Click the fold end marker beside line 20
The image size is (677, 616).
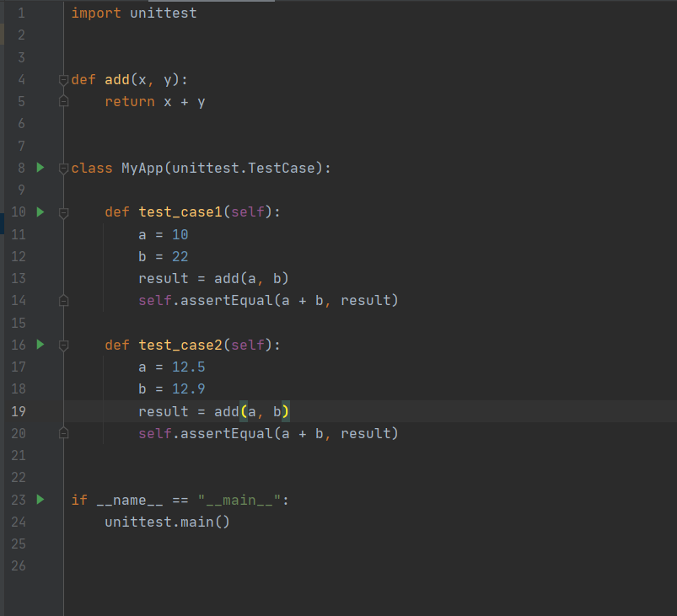click(x=62, y=432)
